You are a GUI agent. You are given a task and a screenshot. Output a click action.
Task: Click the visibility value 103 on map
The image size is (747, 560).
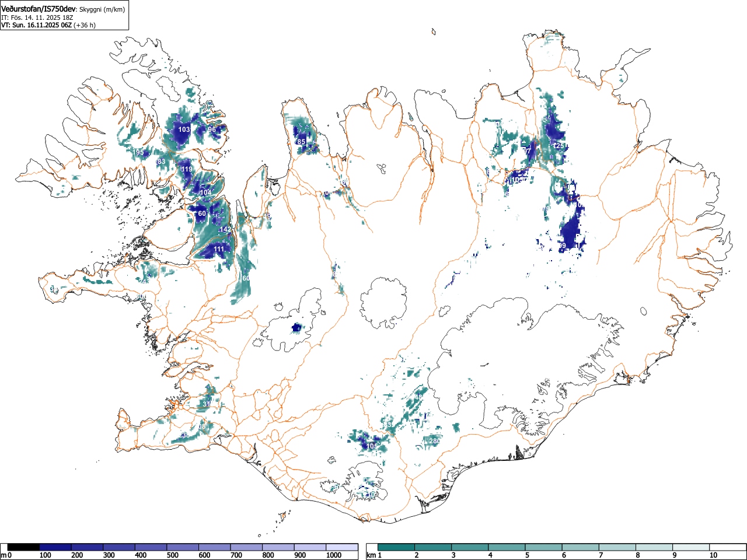[x=184, y=129]
